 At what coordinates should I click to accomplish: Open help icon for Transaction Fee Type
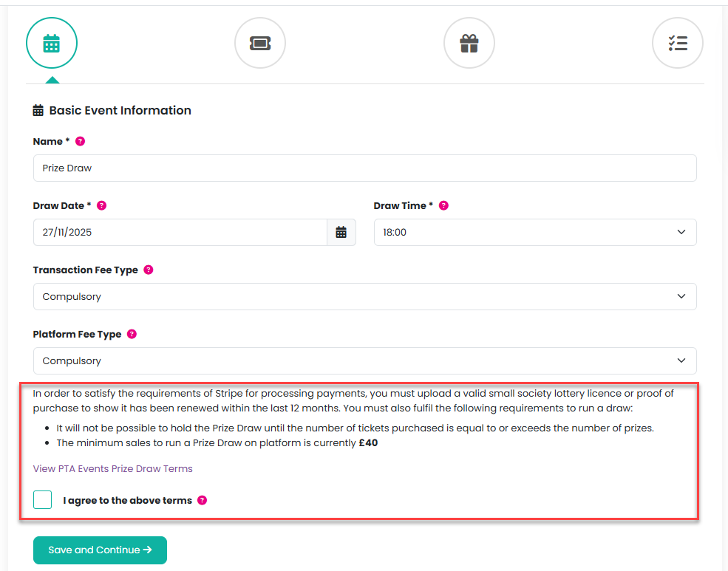(149, 270)
